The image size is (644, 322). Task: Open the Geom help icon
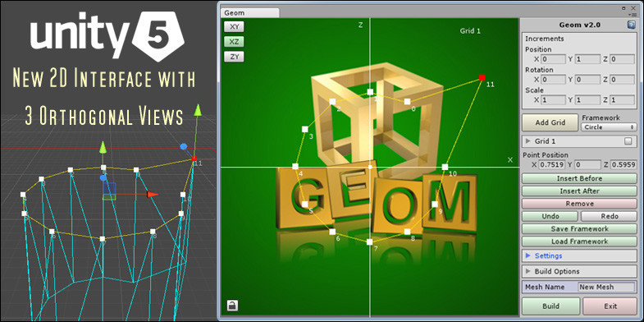click(x=631, y=25)
